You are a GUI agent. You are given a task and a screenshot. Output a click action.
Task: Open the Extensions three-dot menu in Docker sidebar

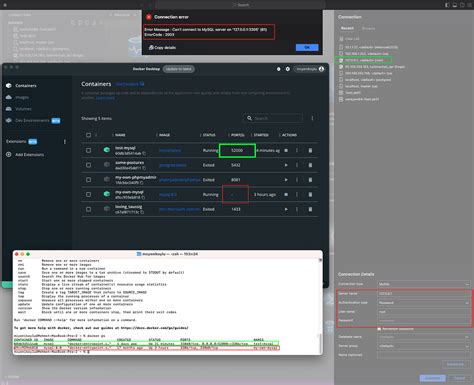click(65, 142)
